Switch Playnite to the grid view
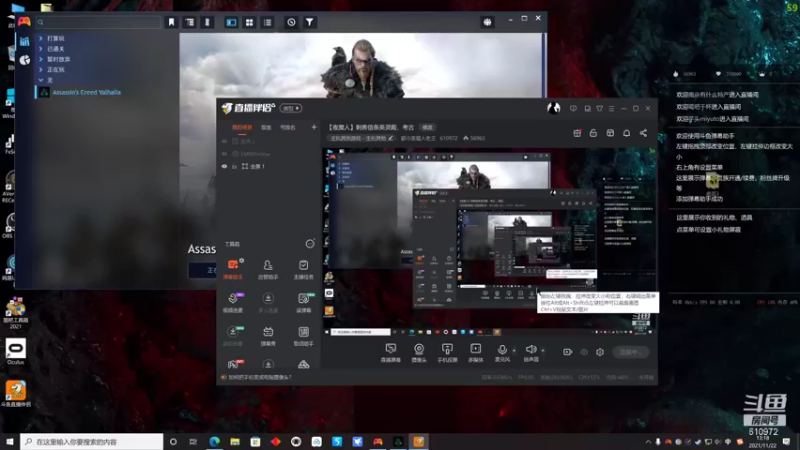The width and height of the screenshot is (800, 450). (249, 22)
